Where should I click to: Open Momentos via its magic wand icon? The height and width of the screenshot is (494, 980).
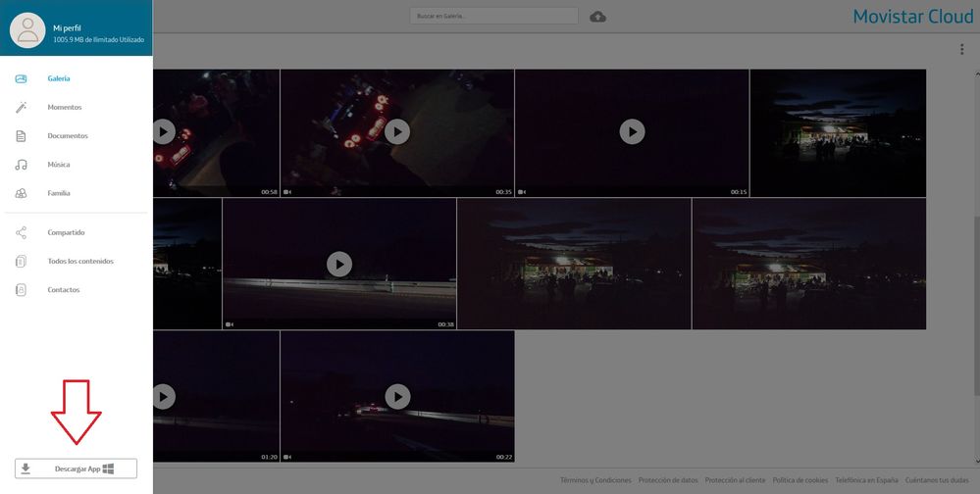pos(21,107)
